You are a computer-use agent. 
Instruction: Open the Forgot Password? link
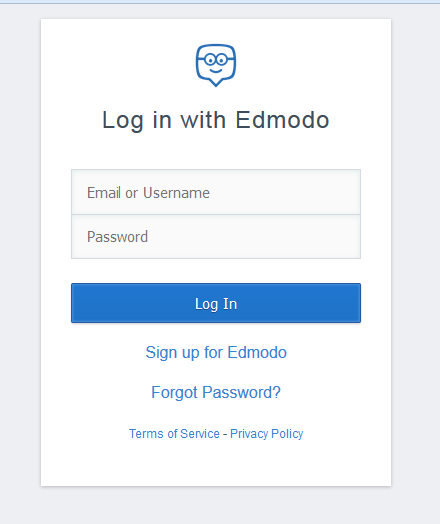click(216, 392)
